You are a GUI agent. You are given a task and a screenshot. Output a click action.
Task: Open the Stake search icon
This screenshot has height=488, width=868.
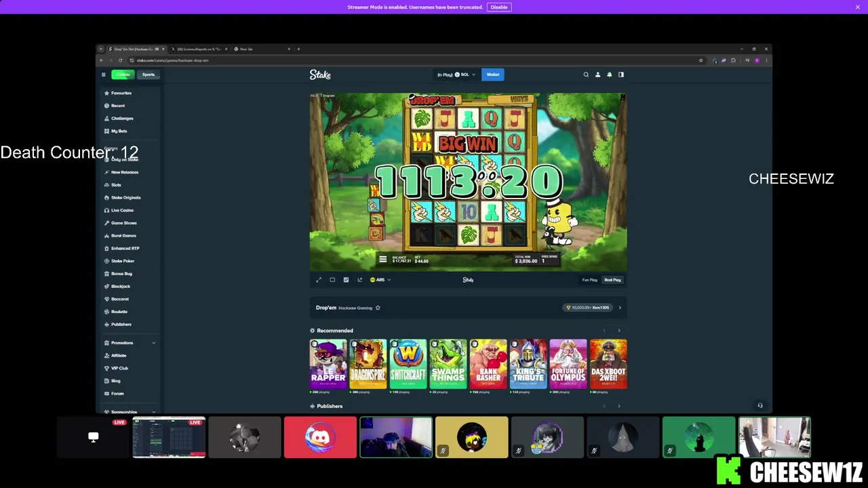pyautogui.click(x=586, y=75)
